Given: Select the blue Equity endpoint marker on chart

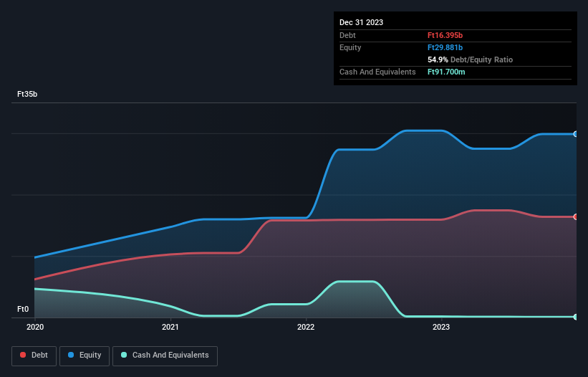Looking at the screenshot, I should coord(576,134).
